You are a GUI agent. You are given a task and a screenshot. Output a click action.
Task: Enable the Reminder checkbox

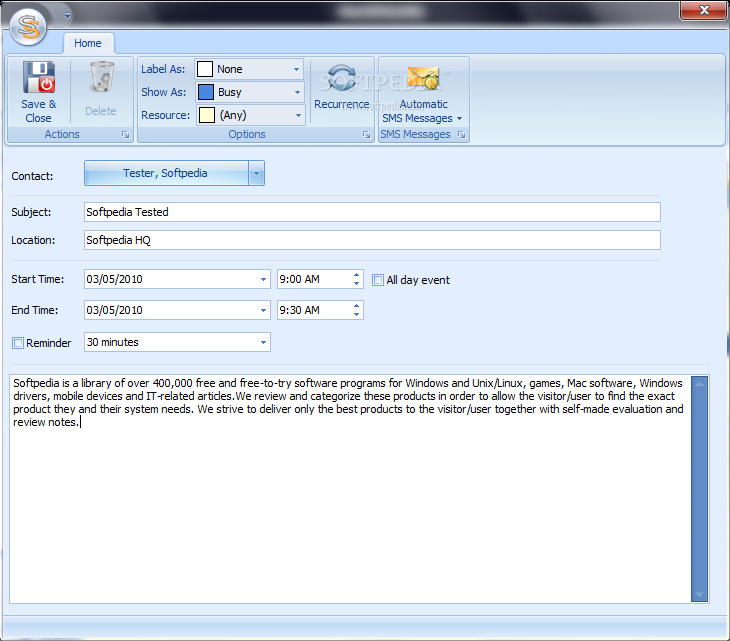coord(18,343)
